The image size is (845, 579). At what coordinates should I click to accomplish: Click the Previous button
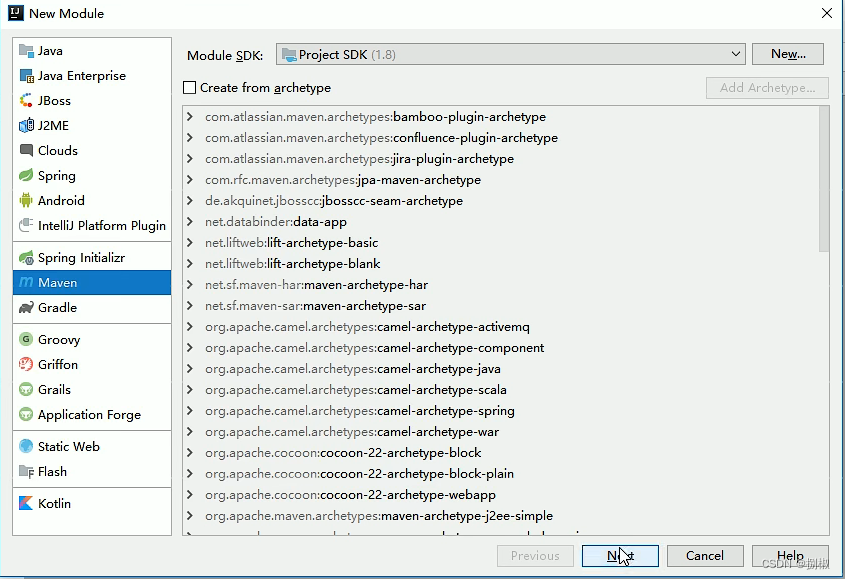(x=535, y=556)
